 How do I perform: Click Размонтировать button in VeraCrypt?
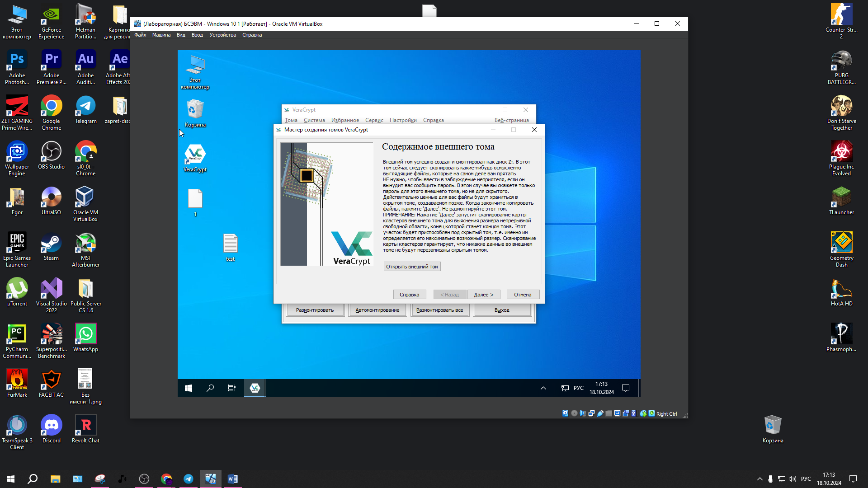coord(315,310)
